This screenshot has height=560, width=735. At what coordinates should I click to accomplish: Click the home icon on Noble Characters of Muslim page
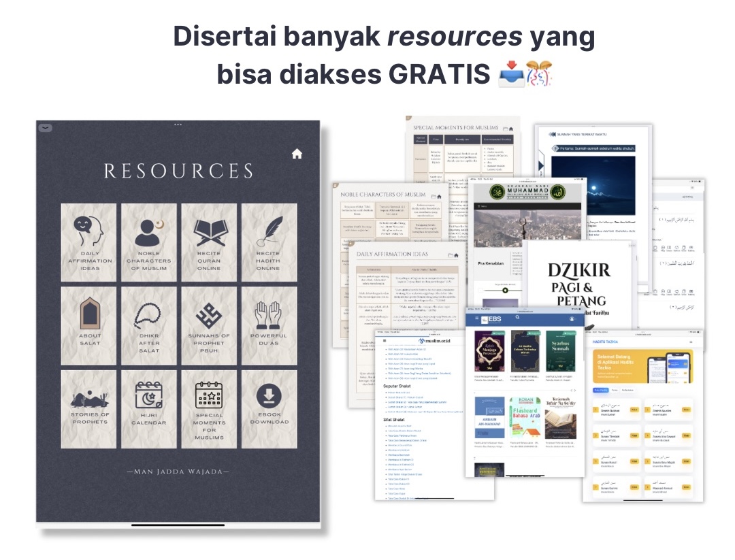(439, 197)
